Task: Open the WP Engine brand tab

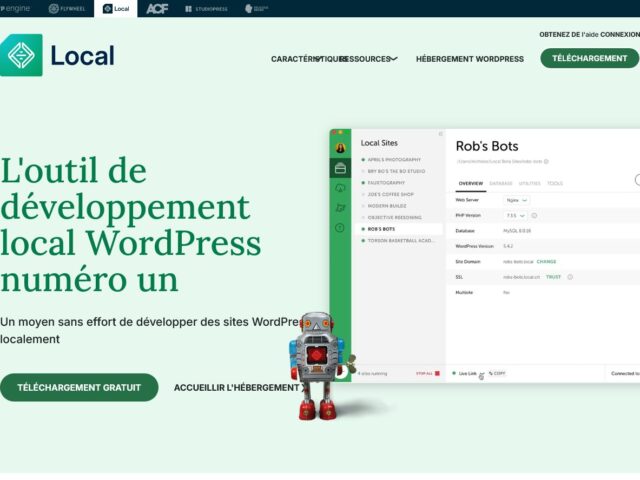Action: point(15,8)
